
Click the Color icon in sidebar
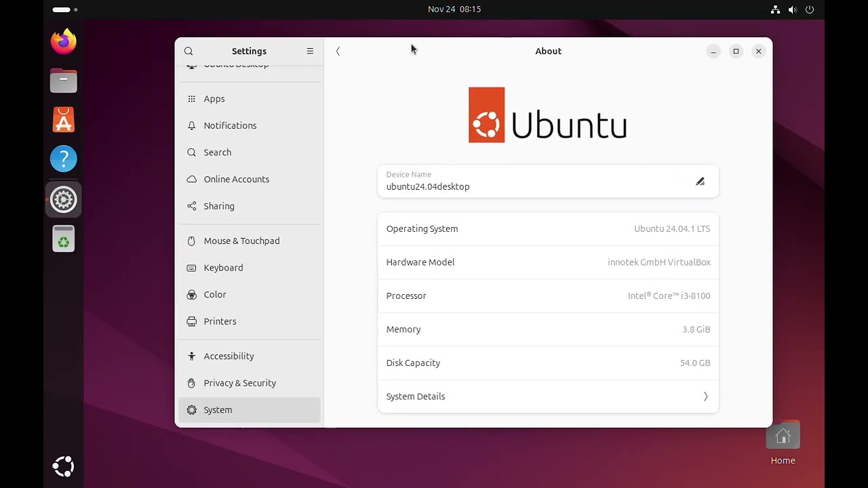click(x=191, y=294)
